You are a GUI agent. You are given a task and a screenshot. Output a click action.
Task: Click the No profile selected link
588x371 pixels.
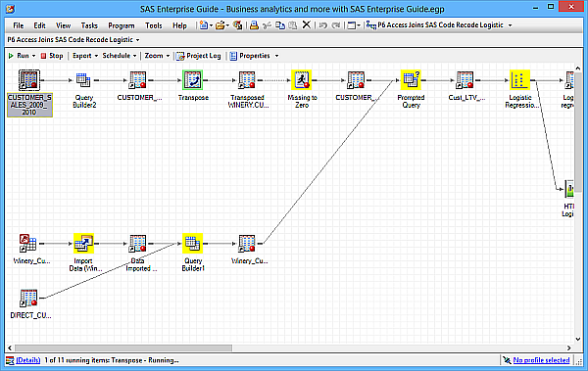pyautogui.click(x=541, y=360)
